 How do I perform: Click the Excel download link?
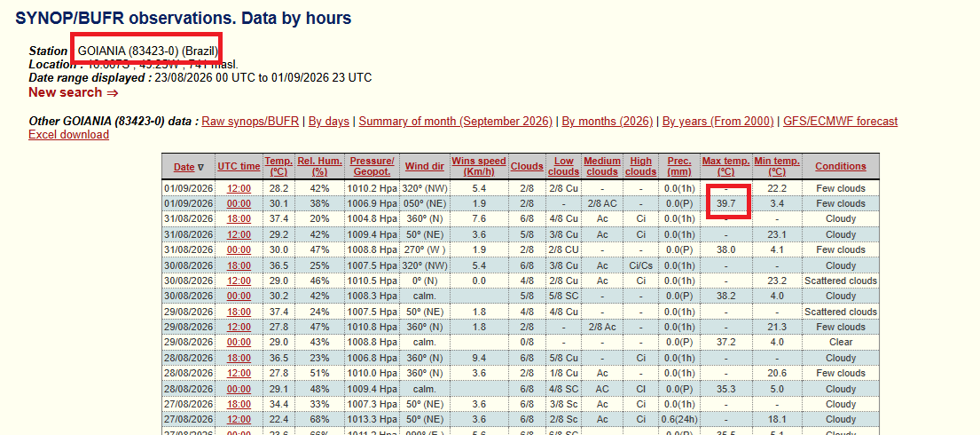[69, 135]
